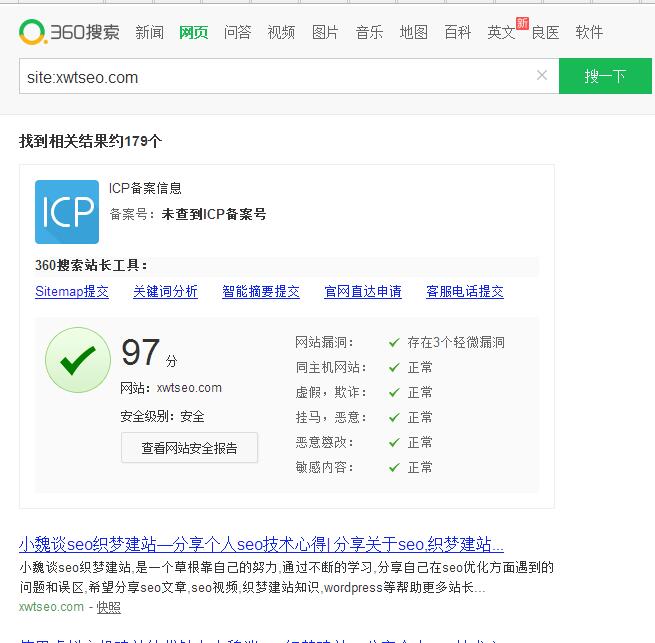This screenshot has height=643, width=655.
Task: Open the 视频 search tab
Action: tap(281, 33)
